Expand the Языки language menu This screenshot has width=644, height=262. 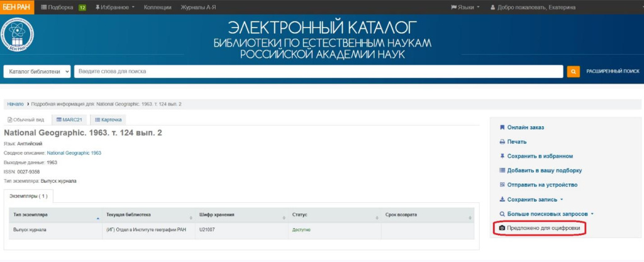[465, 8]
